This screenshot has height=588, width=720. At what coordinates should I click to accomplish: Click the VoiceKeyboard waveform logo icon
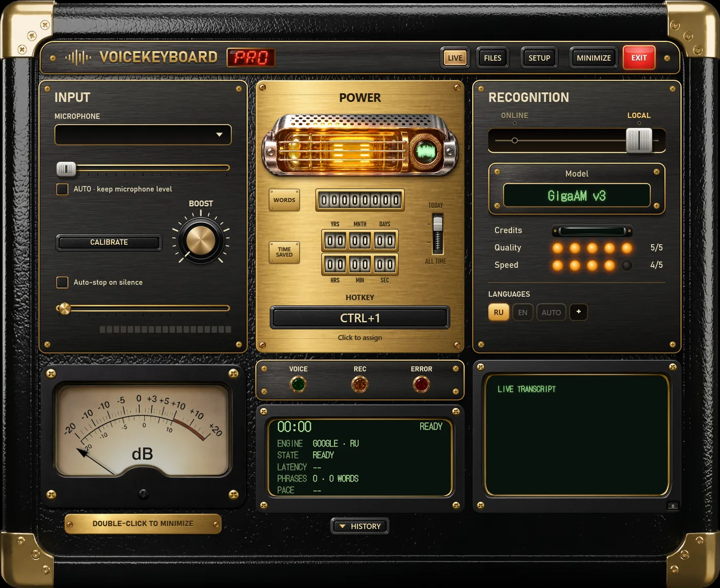[78, 58]
